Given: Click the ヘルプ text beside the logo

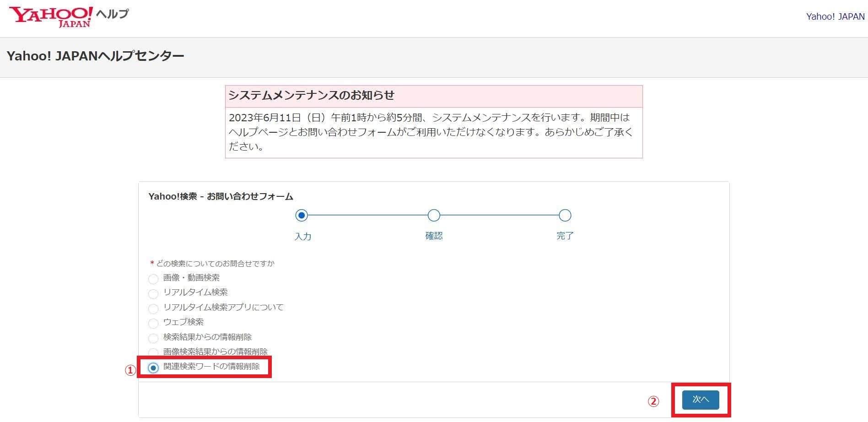Looking at the screenshot, I should (x=113, y=14).
